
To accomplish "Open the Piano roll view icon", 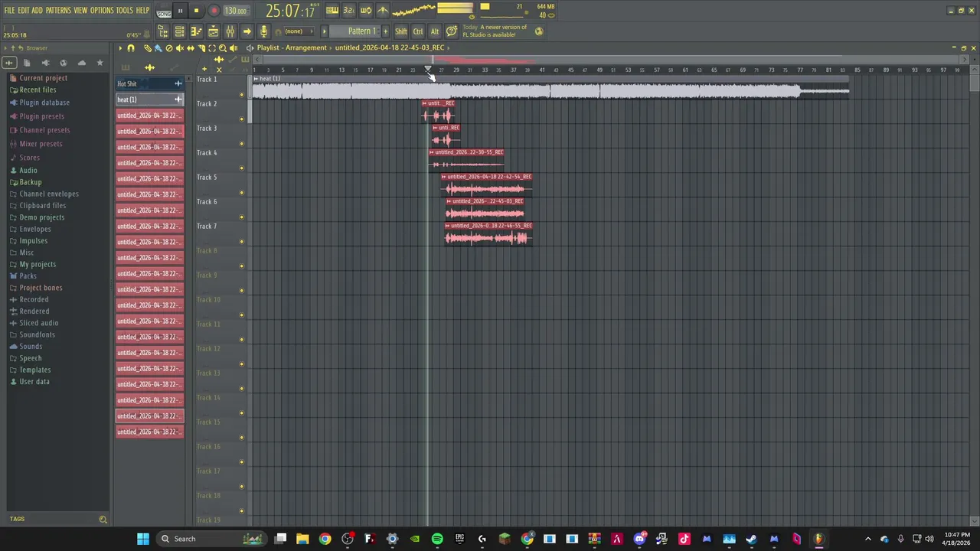I will click(196, 31).
